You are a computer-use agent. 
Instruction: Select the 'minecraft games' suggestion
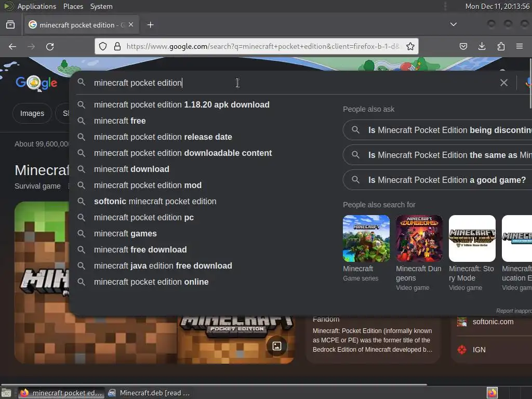point(125,233)
